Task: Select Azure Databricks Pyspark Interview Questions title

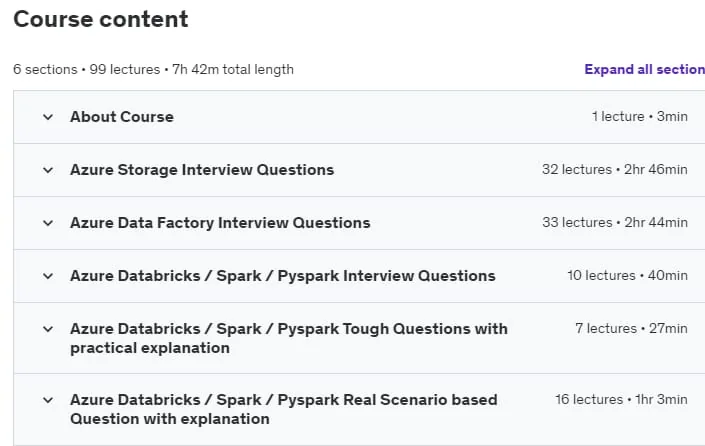Action: pyautogui.click(x=283, y=276)
